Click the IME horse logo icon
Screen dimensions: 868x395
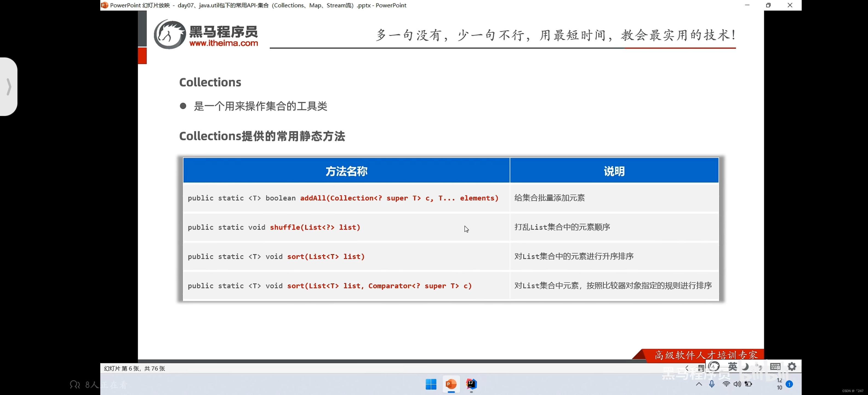[x=714, y=366]
